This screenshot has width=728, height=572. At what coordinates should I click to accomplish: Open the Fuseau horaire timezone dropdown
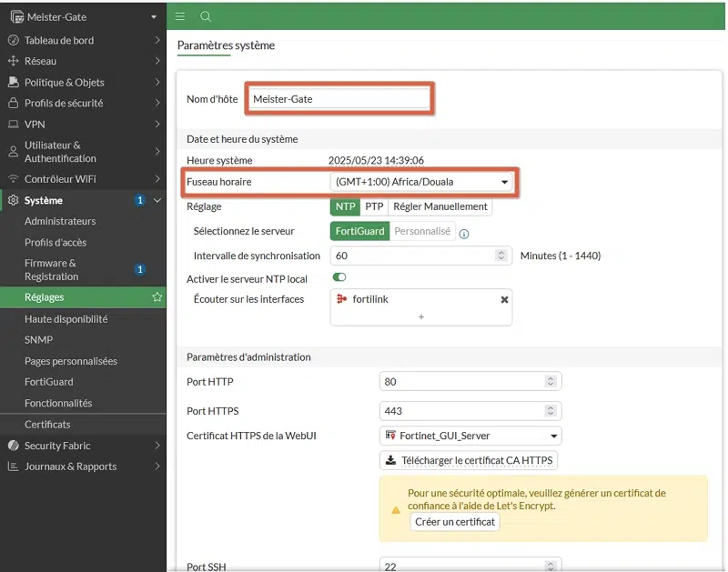coord(422,182)
